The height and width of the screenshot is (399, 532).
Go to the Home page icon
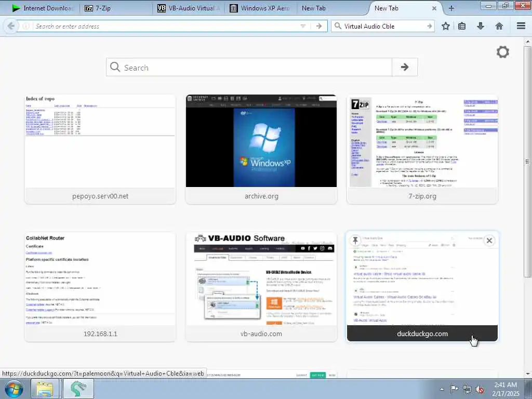click(499, 26)
